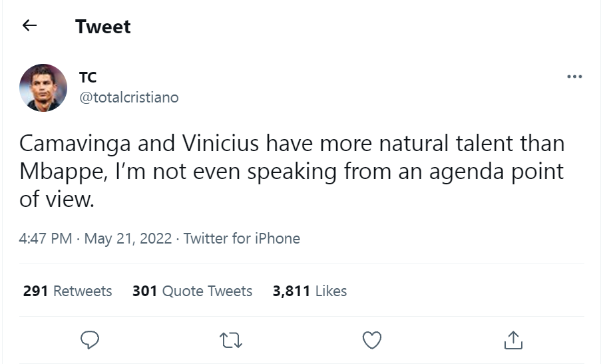Image resolution: width=603 pixels, height=364 pixels.
Task: Open the three-dot more options menu
Action: pos(574,77)
